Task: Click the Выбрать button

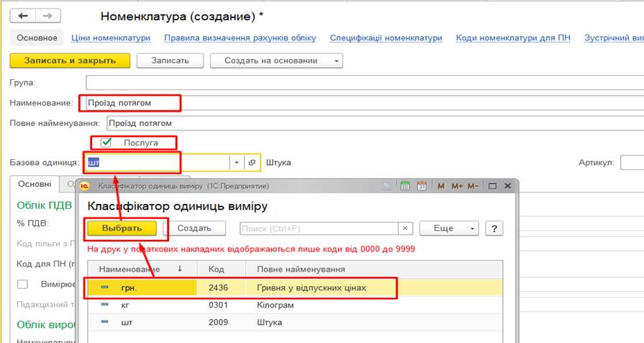Action: tap(122, 228)
